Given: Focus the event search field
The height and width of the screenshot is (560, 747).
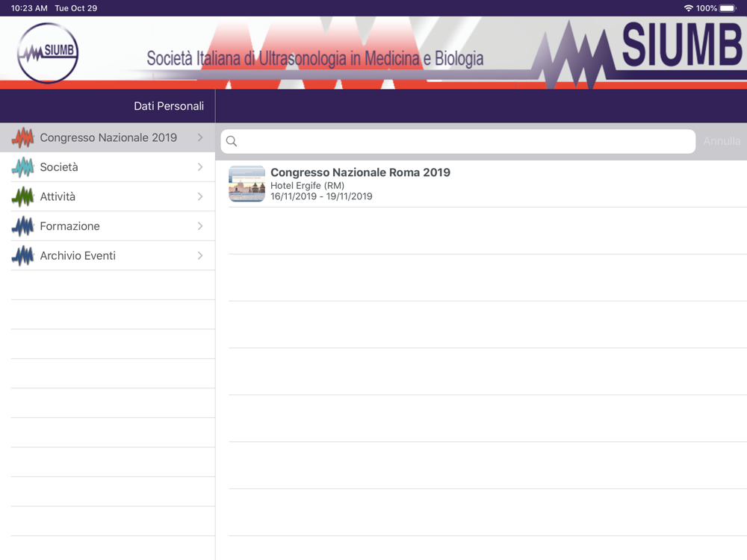Looking at the screenshot, I should [x=458, y=141].
